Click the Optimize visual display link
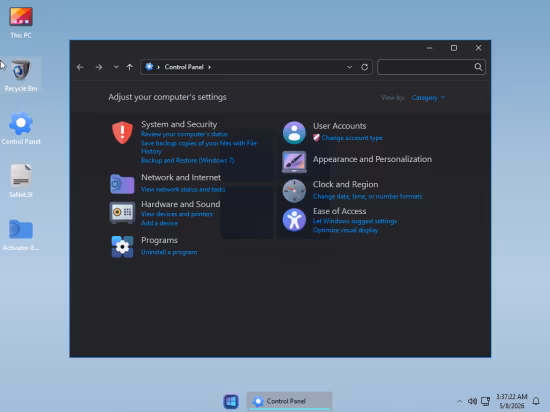Screen dimensions: 550x412 pos(345,230)
